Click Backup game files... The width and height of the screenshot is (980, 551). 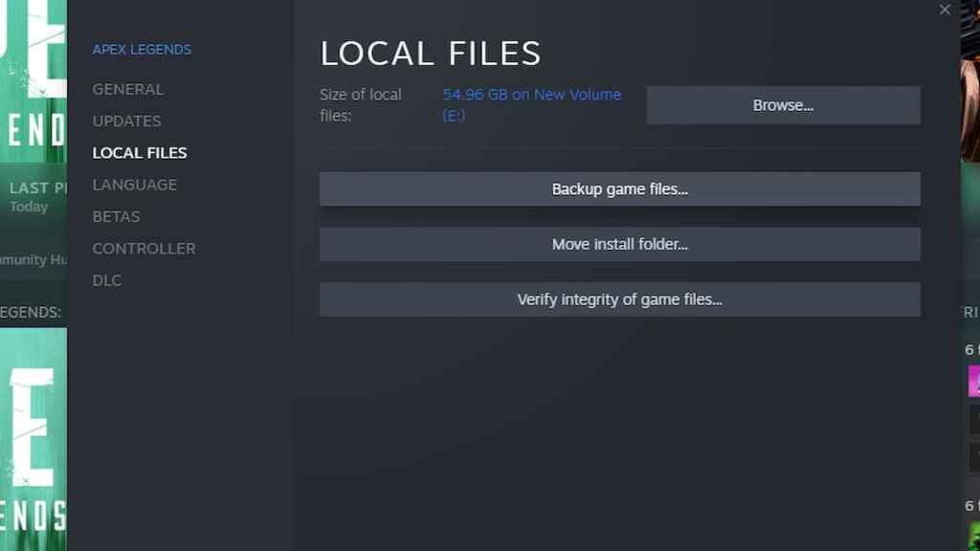619,189
